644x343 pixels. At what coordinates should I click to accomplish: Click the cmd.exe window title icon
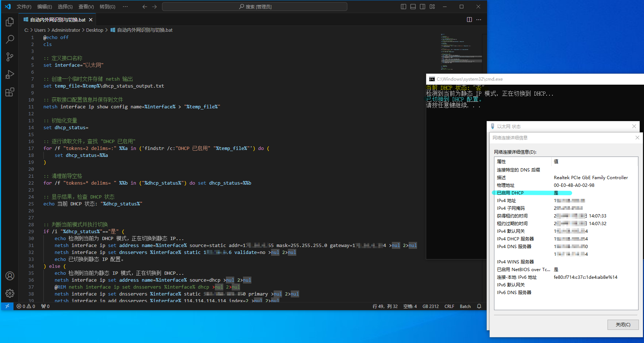(x=432, y=79)
